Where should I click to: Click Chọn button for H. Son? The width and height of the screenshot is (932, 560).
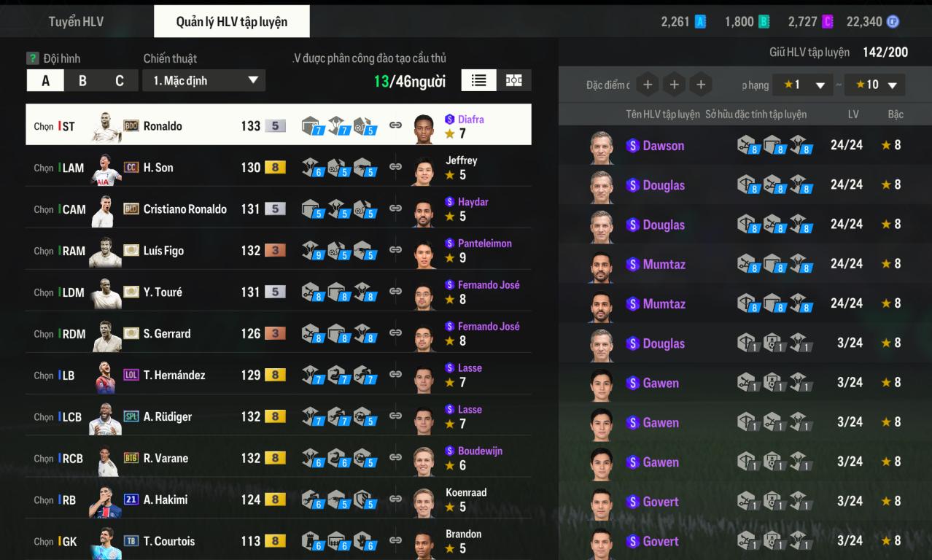click(44, 168)
